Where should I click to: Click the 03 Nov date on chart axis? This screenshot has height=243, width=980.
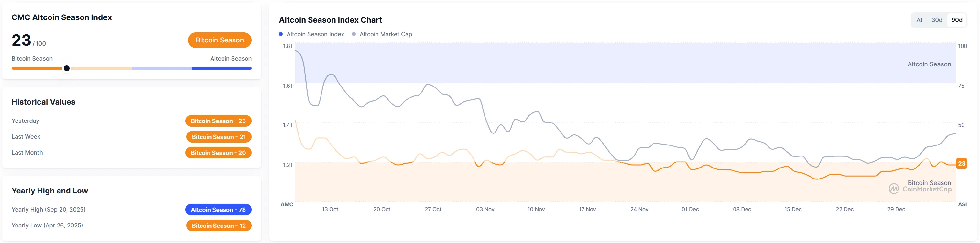[x=485, y=210]
